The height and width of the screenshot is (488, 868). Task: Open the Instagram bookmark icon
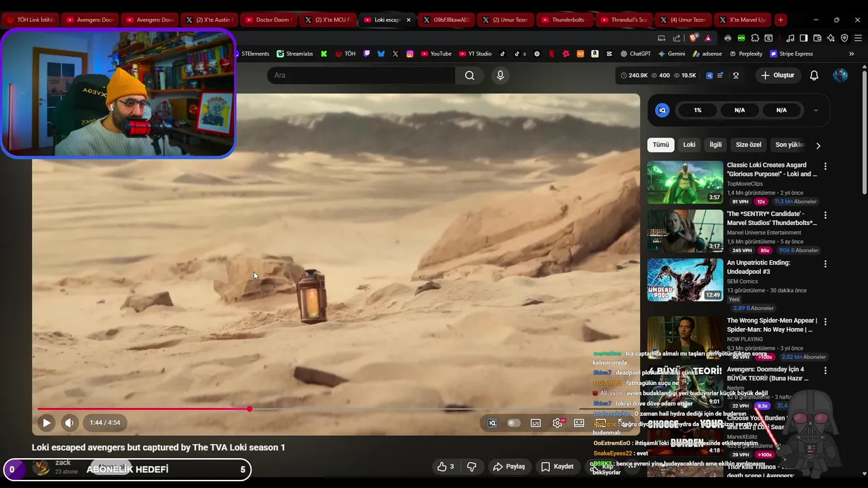click(410, 54)
